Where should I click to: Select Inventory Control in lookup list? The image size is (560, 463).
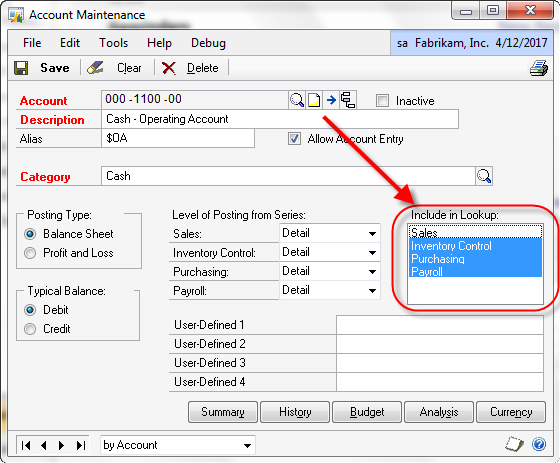[x=475, y=245]
